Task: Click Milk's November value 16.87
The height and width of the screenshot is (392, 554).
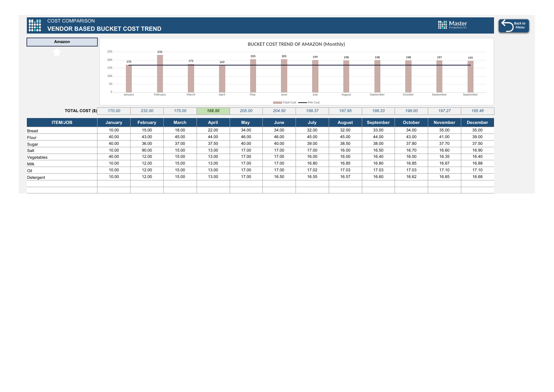Action: (x=444, y=163)
